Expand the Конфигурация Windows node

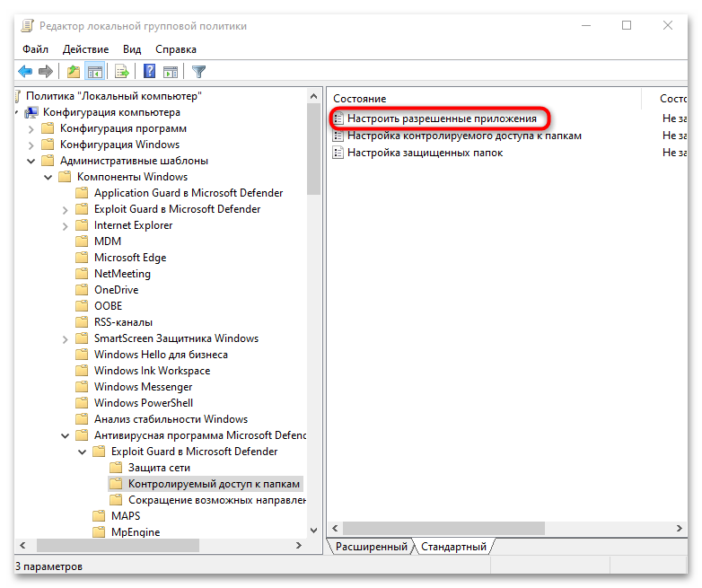click(31, 145)
